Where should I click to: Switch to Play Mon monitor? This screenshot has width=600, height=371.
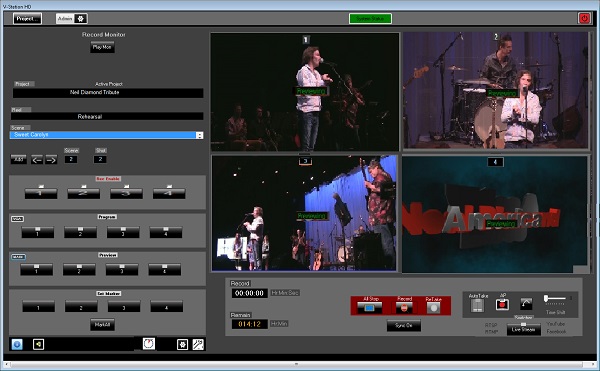coord(102,47)
